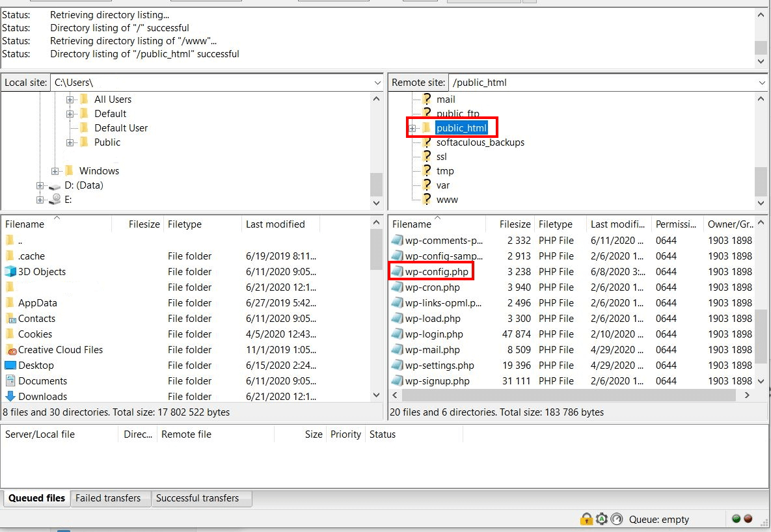Expand the E: drive node
This screenshot has width=771, height=532.
(40, 200)
